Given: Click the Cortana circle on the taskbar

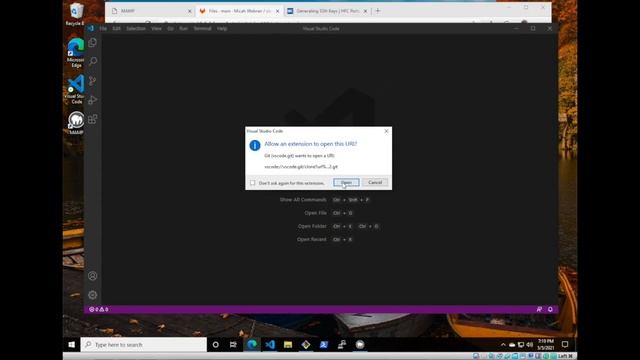Looking at the screenshot, I should coord(216,344).
